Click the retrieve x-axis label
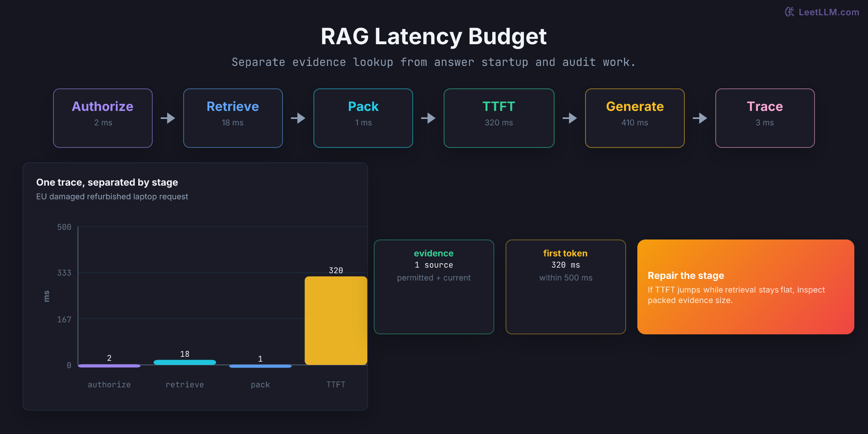Screen dimensions: 868x434 [x=185, y=385]
